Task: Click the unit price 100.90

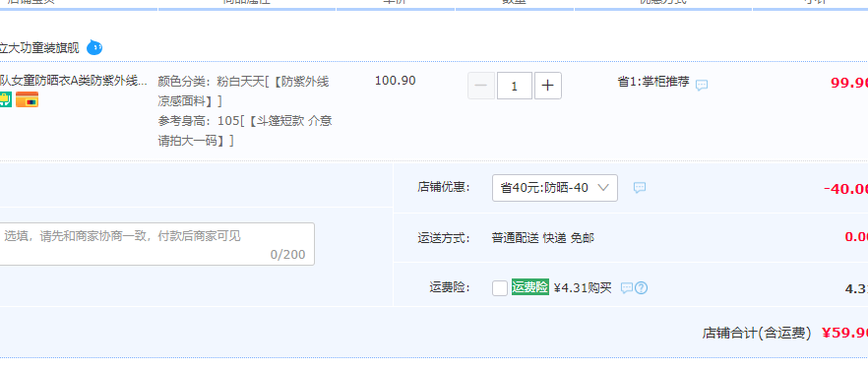Action: pos(396,81)
